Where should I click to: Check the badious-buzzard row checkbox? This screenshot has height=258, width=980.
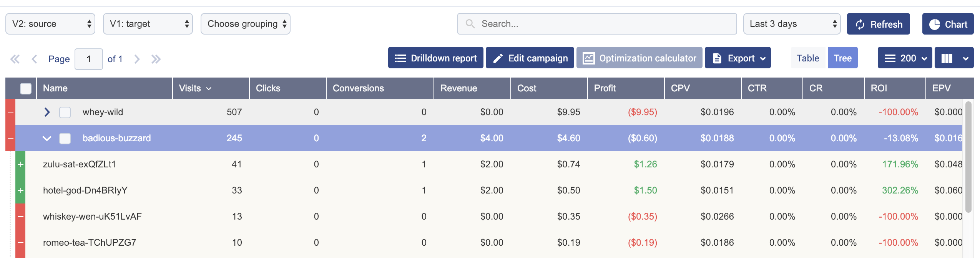coord(65,139)
